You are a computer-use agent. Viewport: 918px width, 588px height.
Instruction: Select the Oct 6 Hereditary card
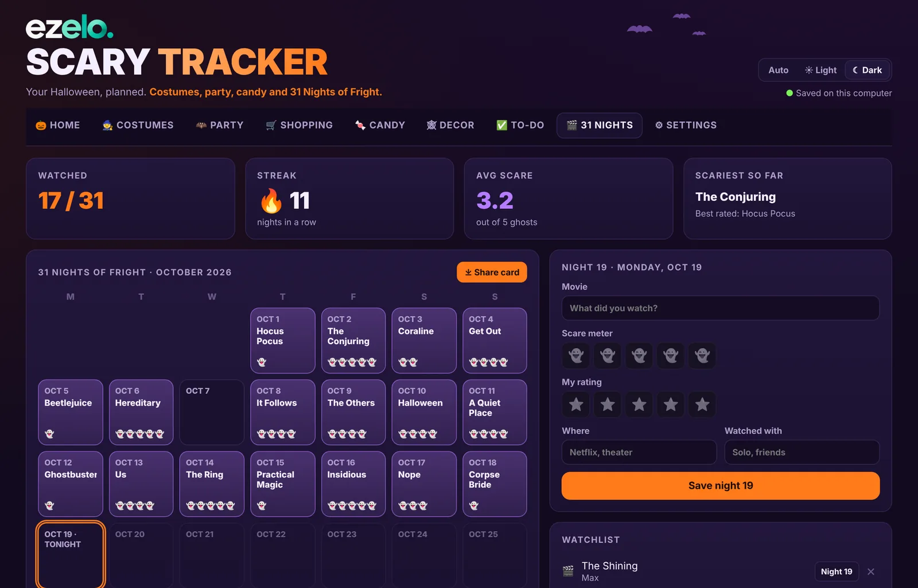click(x=141, y=412)
